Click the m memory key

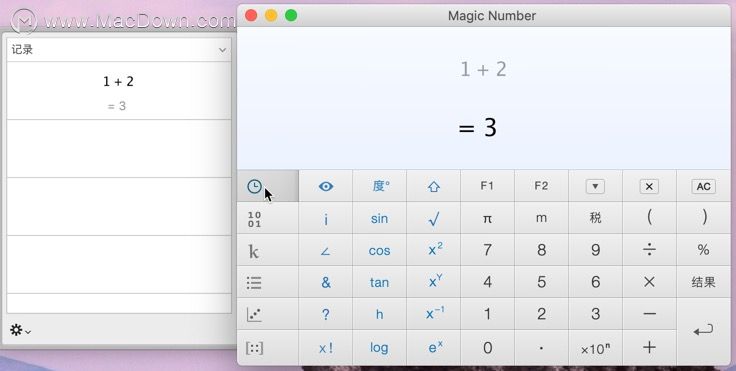541,218
